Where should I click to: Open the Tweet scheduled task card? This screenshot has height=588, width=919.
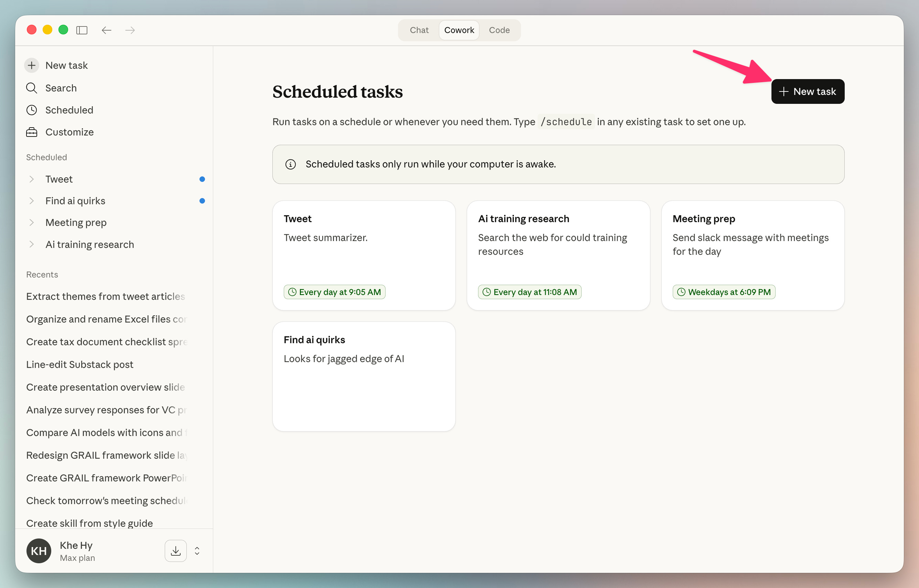364,255
